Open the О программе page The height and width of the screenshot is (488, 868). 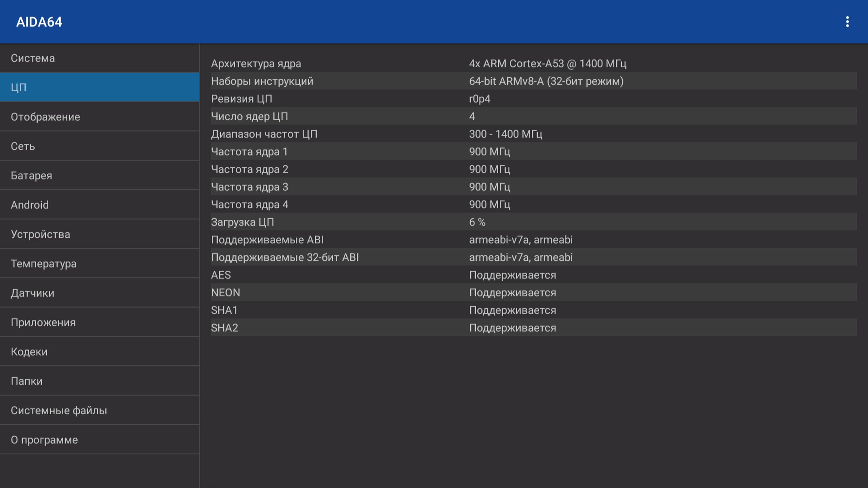click(x=100, y=439)
